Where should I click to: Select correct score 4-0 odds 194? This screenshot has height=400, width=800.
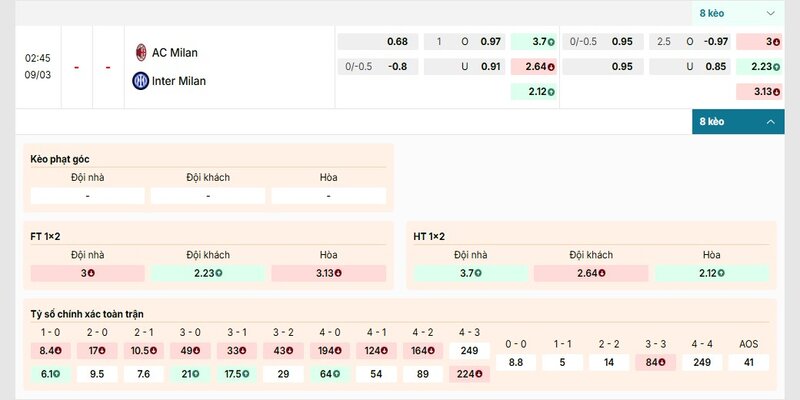point(330,351)
